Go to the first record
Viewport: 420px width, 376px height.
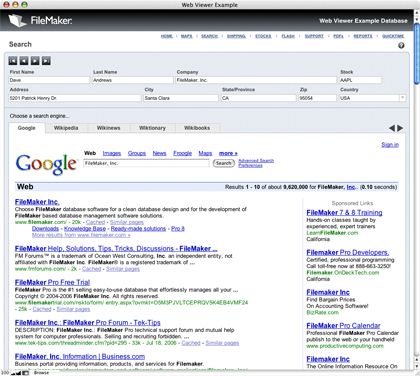click(13, 61)
